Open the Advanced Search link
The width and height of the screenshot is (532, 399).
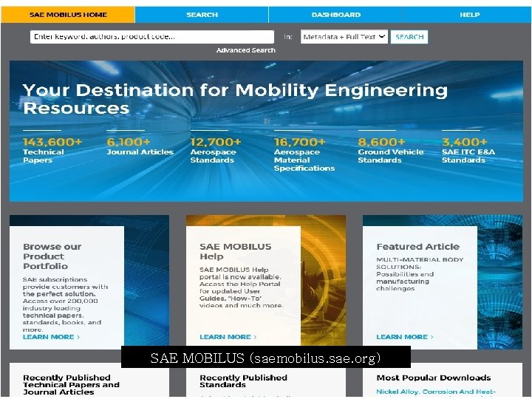245,50
